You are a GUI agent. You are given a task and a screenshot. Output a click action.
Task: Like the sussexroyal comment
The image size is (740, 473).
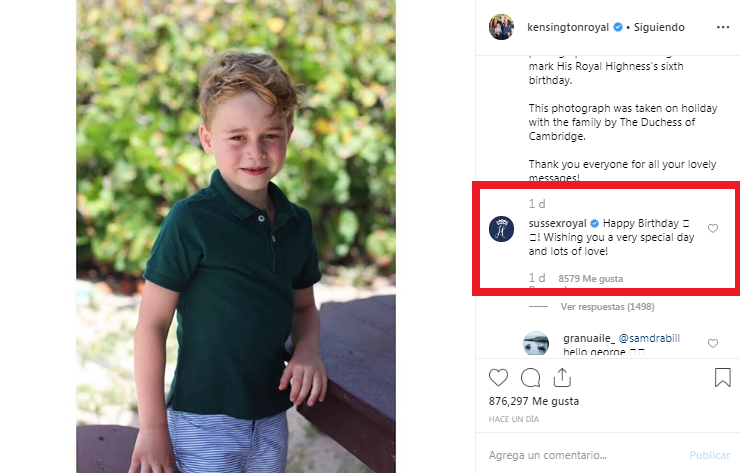(713, 229)
